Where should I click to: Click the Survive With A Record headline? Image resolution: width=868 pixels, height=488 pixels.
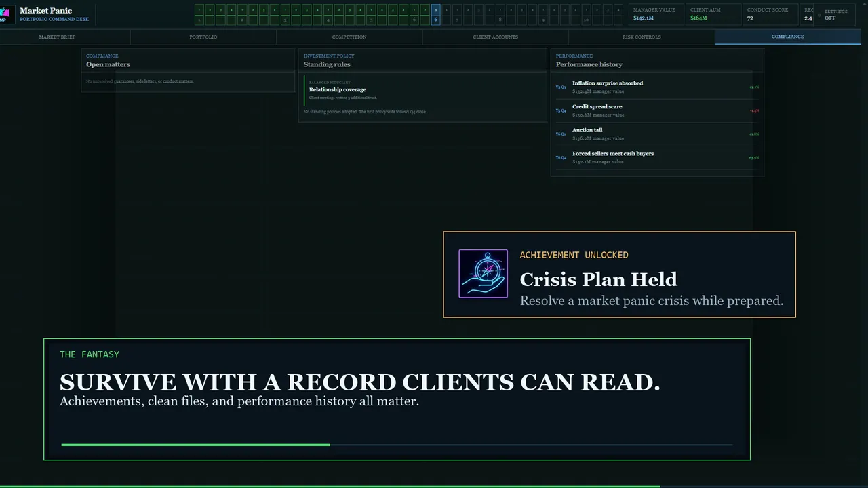pos(359,382)
